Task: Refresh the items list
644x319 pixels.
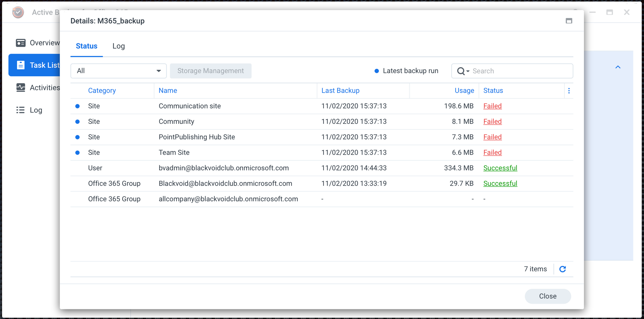Action: pyautogui.click(x=563, y=269)
